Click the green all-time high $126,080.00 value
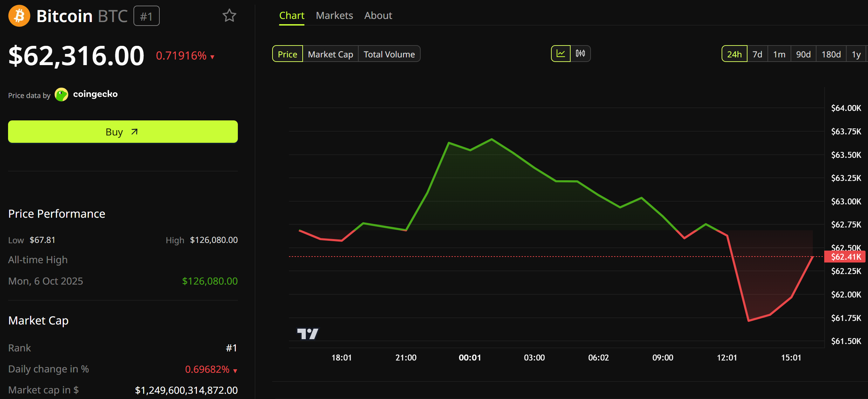868x399 pixels. point(210,281)
